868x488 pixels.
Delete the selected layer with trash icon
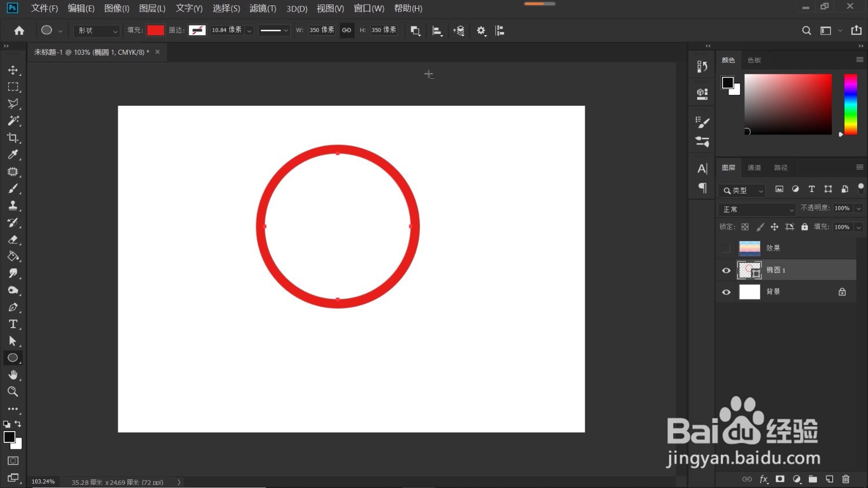click(846, 479)
